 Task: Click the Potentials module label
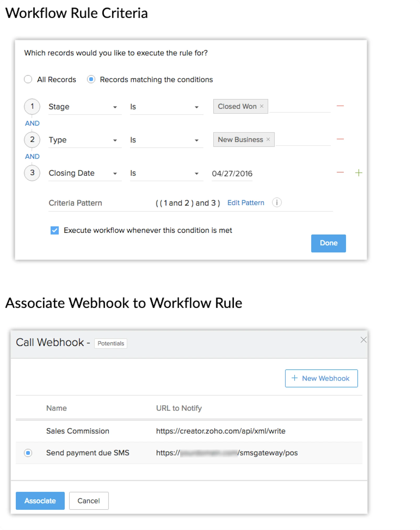(111, 343)
